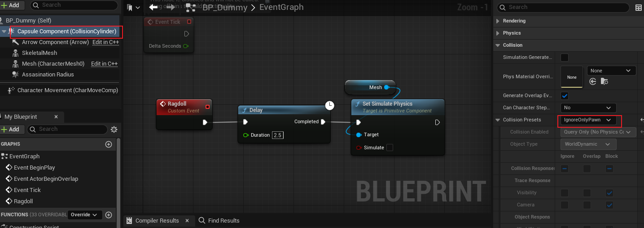Click Edit in C++ for Mesh CharacterMesh0
This screenshot has width=644, height=228.
coord(104,64)
